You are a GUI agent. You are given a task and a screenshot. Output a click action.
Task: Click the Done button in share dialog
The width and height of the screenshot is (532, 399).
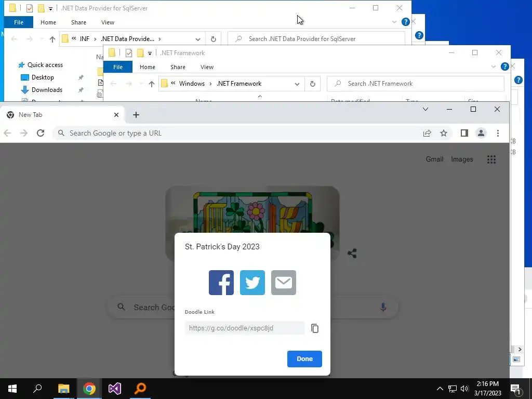coord(304,358)
